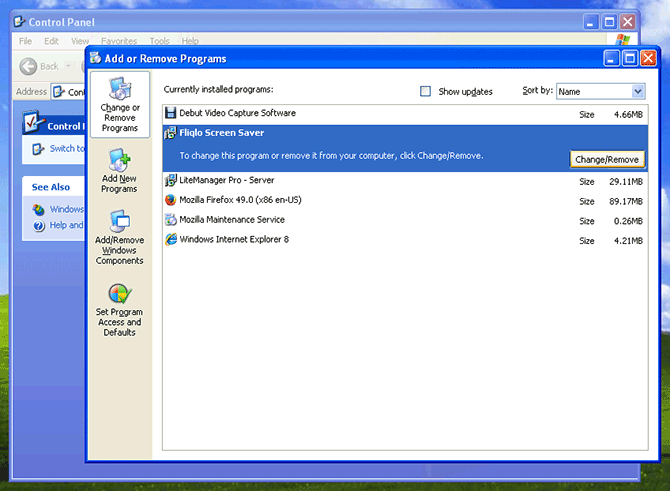The image size is (670, 491).
Task: Click Back arrow icon in Control Panel
Action: click(x=29, y=66)
